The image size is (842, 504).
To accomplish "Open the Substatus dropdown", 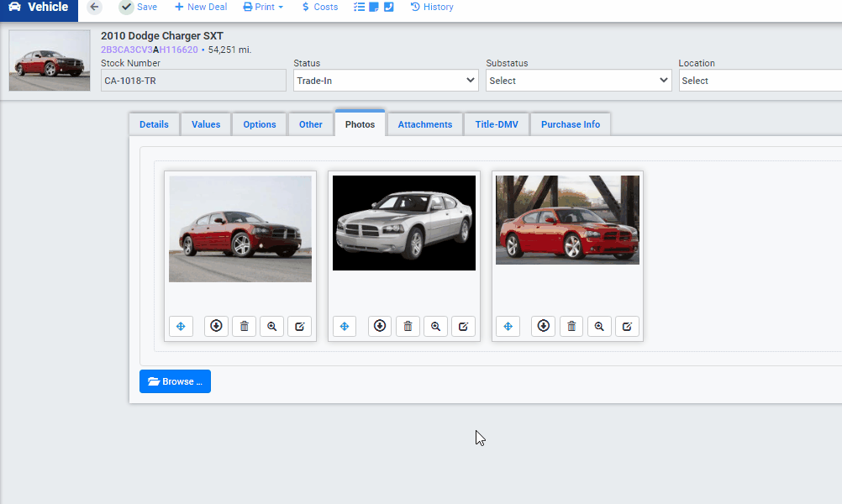I will tap(578, 81).
